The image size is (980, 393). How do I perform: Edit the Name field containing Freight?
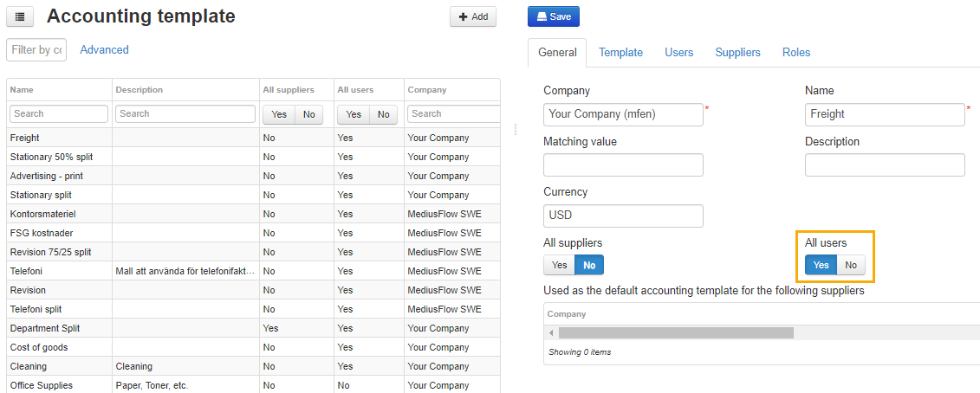(885, 114)
